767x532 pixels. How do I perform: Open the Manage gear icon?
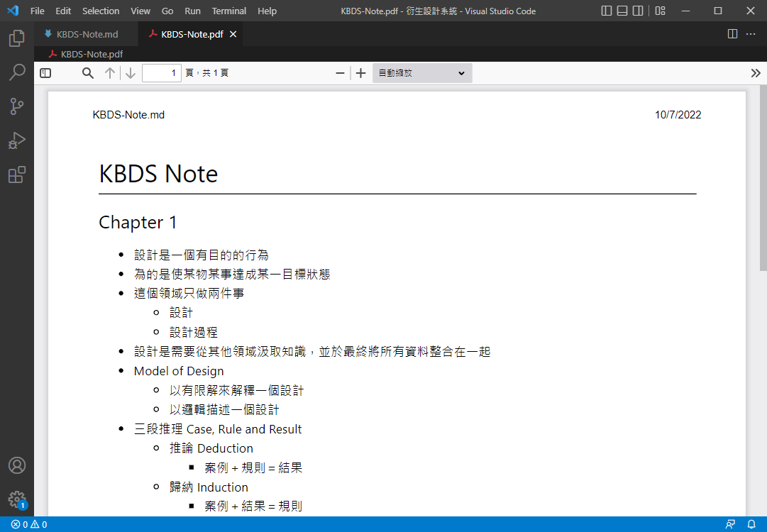(x=16, y=500)
